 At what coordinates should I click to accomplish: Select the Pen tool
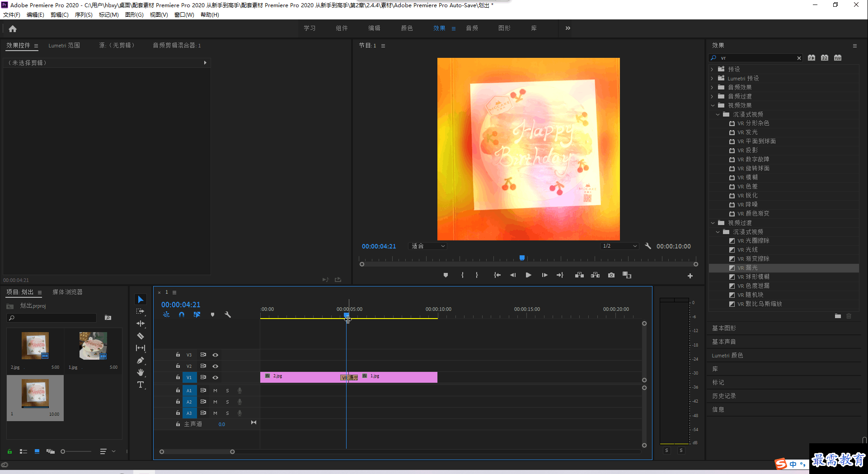point(141,360)
